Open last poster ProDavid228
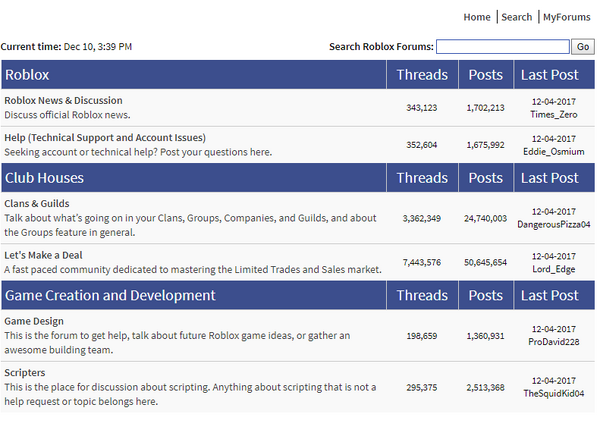 coord(554,342)
